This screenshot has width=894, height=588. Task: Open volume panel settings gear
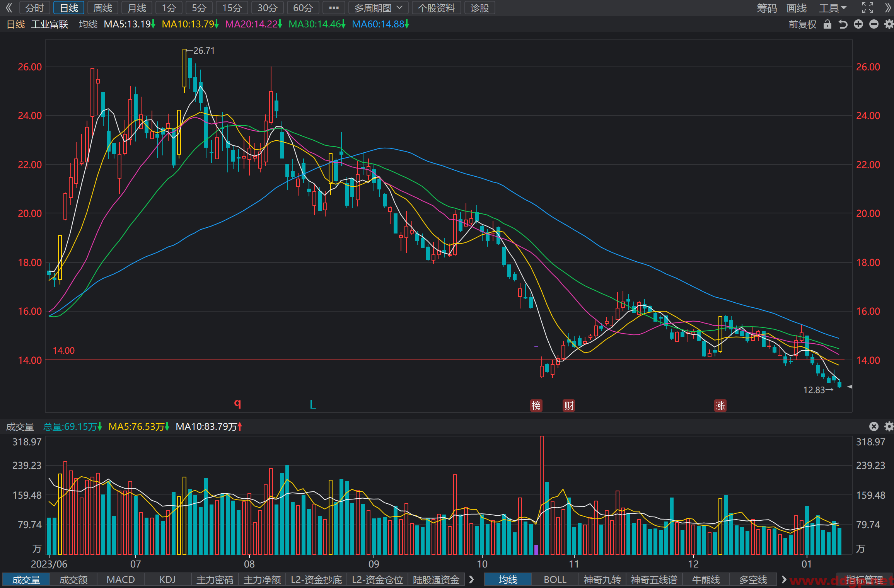(x=889, y=426)
